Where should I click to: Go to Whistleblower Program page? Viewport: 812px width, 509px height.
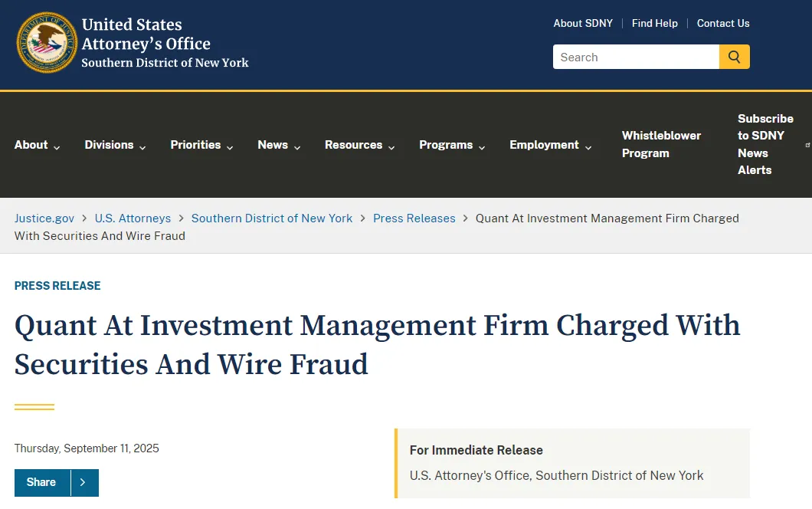pos(661,144)
